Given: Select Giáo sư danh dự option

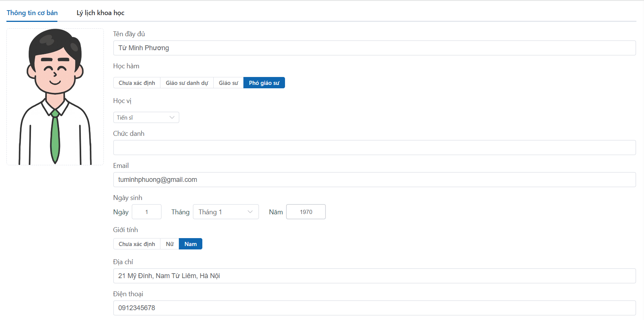Looking at the screenshot, I should tap(187, 83).
